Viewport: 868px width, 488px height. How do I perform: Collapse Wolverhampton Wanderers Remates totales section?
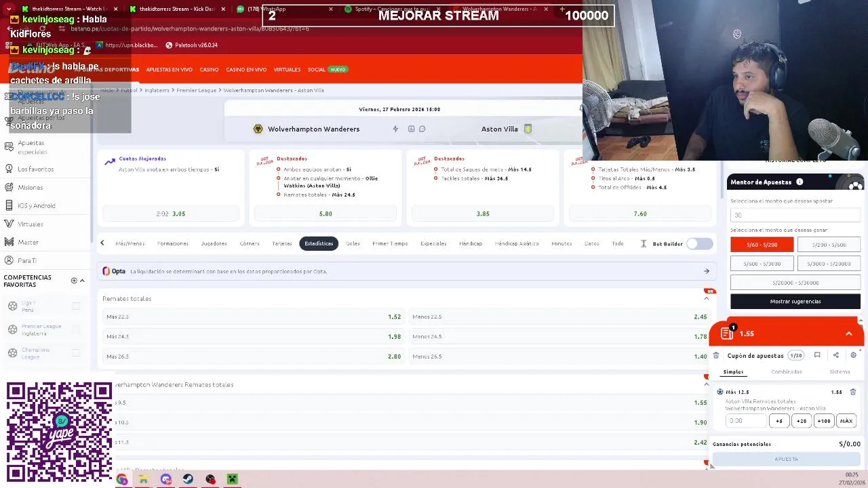706,384
